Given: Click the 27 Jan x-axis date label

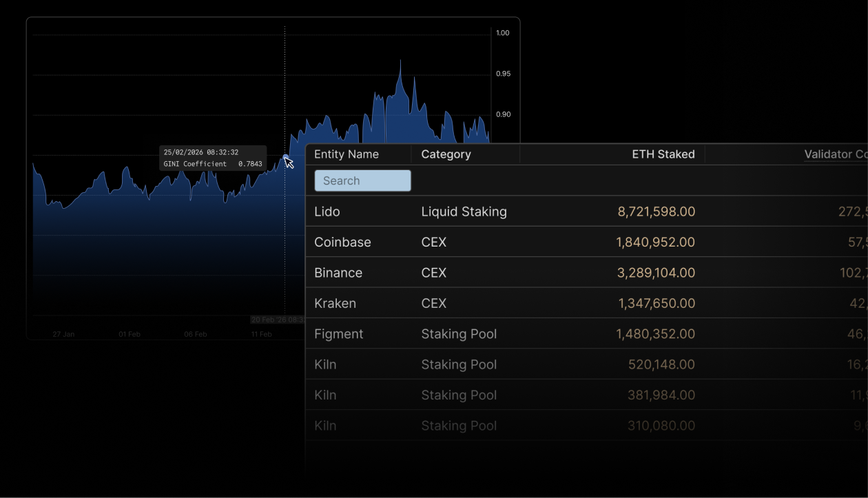Looking at the screenshot, I should [63, 334].
